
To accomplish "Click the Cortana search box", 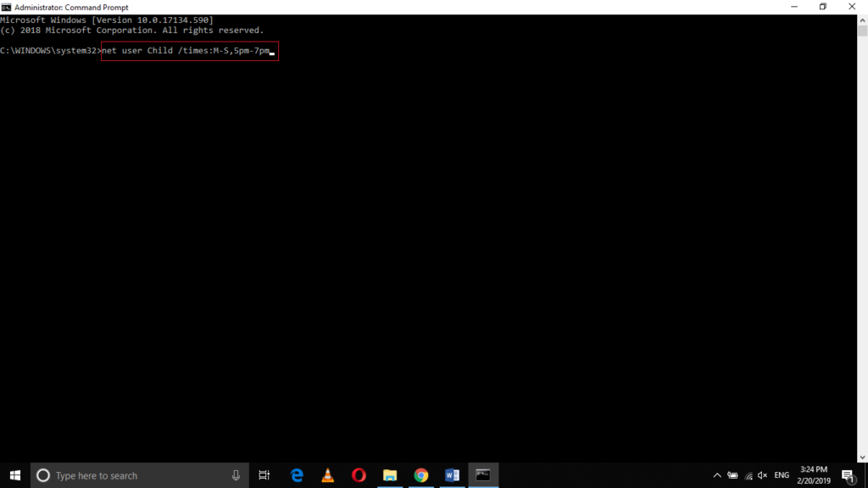I will click(x=140, y=475).
